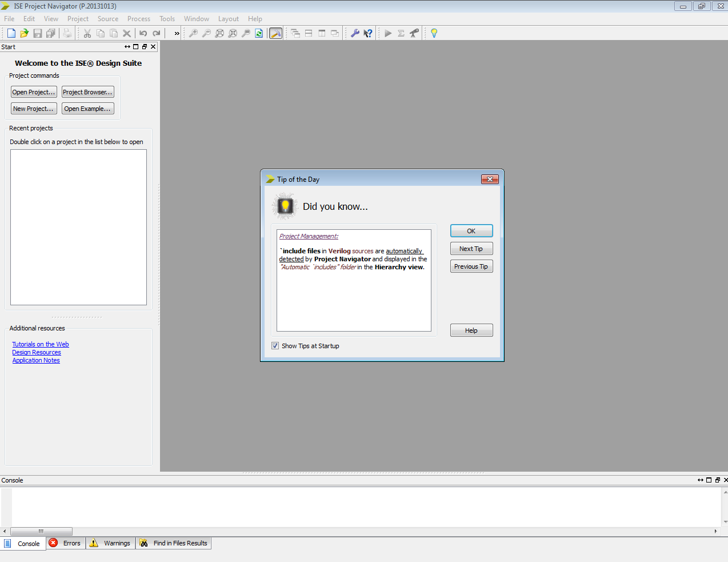Click the New file icon in toolbar
This screenshot has width=728, height=562.
pos(11,33)
